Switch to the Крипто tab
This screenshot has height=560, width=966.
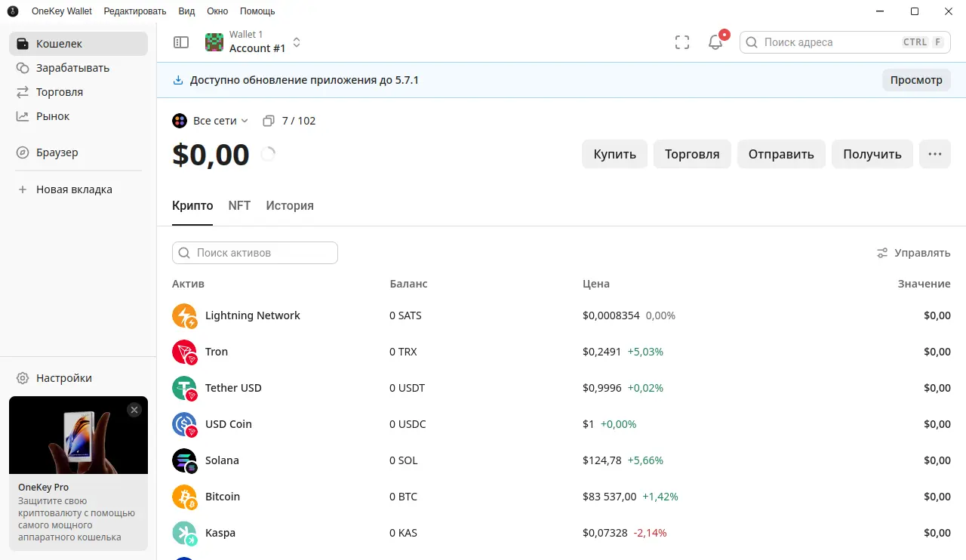[192, 205]
